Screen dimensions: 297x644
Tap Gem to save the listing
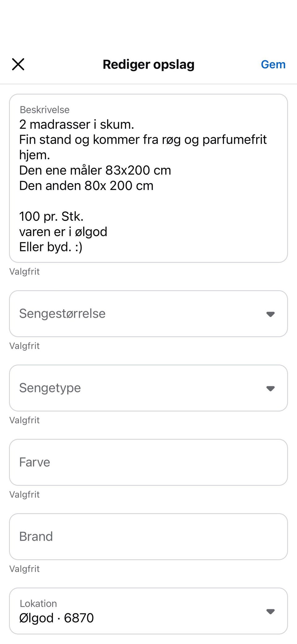273,64
